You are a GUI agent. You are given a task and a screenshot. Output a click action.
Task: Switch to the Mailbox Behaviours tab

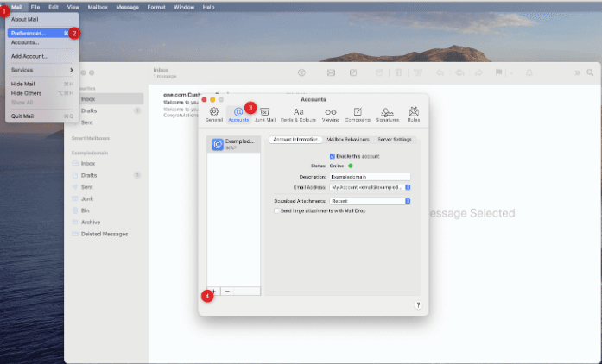pos(348,139)
